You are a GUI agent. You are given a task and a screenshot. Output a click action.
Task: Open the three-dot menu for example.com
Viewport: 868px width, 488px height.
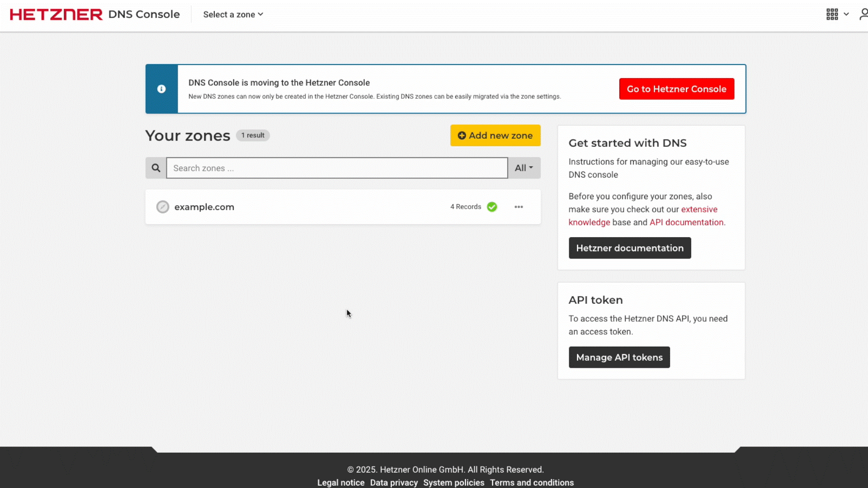coord(519,207)
